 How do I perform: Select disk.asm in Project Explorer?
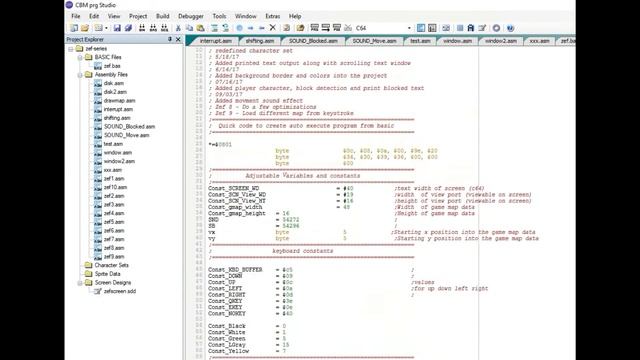click(x=113, y=83)
